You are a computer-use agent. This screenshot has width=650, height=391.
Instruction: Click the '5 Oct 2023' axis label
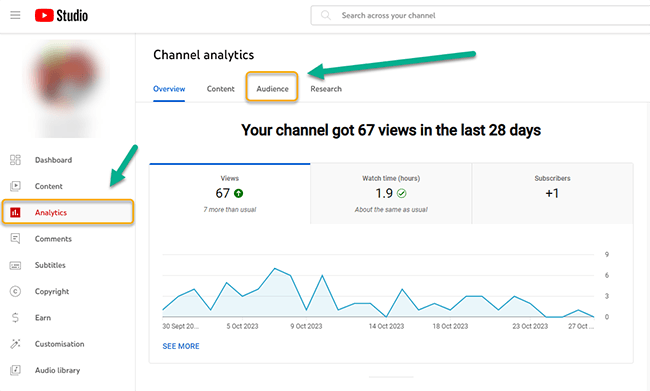[242, 326]
